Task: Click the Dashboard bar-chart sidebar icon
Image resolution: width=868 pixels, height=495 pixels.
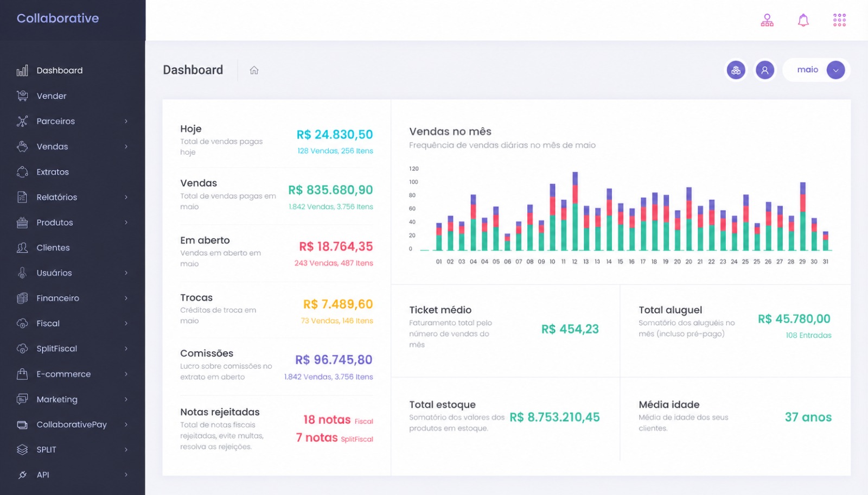Action: [22, 71]
